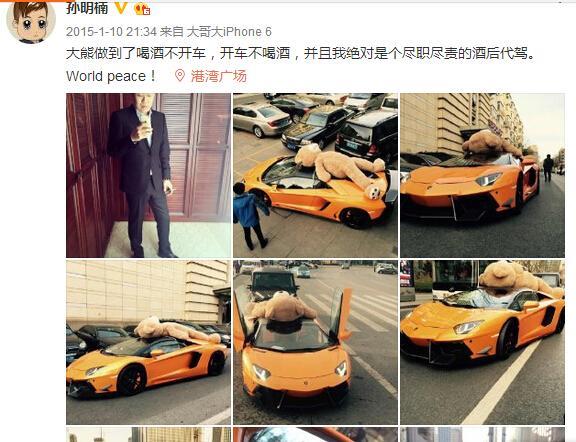This screenshot has width=576, height=442.
Task: Click the membership level badge icon
Action: point(143,8)
